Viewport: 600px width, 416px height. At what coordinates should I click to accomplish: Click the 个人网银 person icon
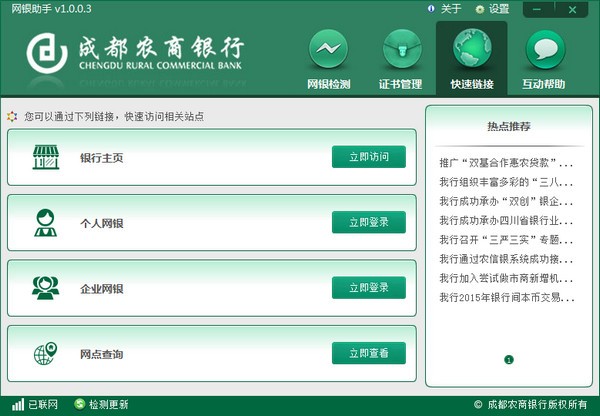click(46, 223)
